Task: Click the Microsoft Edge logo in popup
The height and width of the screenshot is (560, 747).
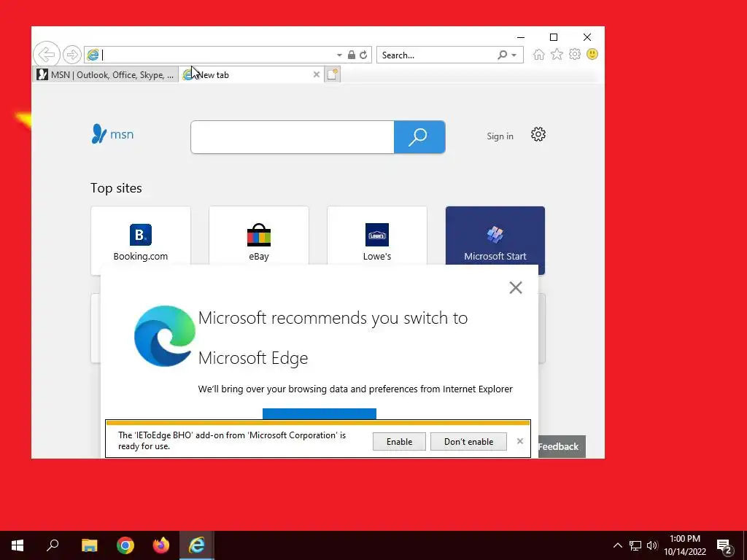Action: point(165,336)
